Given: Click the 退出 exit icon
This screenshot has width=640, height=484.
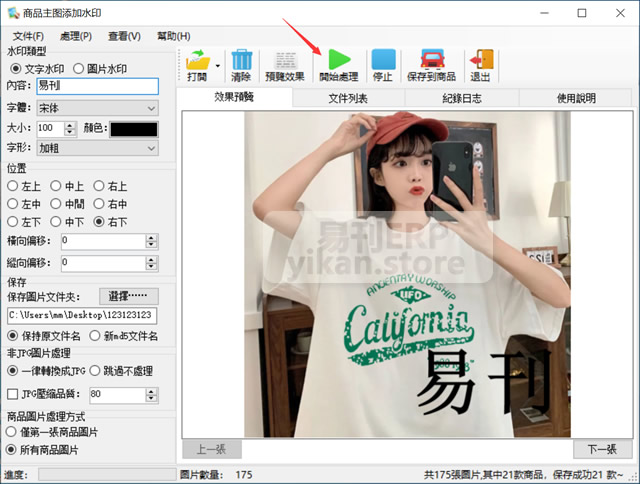Looking at the screenshot, I should [x=481, y=60].
